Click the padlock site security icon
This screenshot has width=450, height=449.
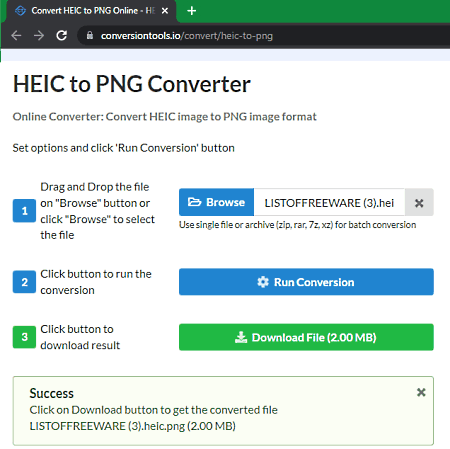click(90, 35)
